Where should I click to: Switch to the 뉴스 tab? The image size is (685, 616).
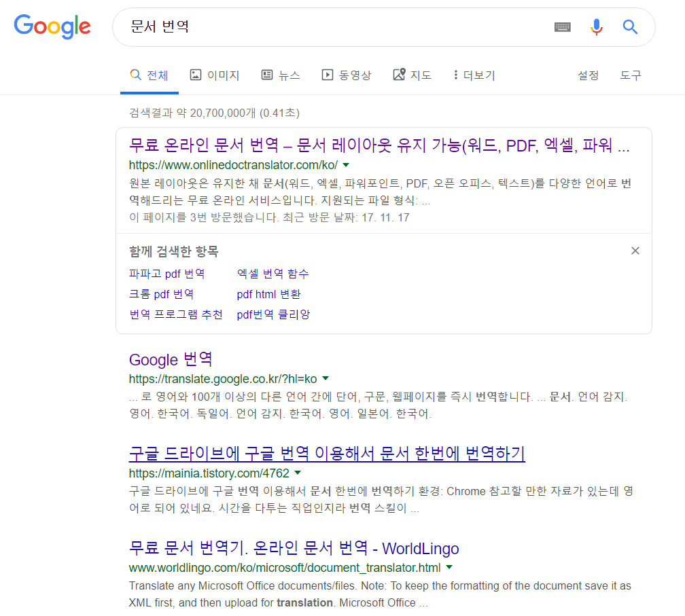tap(281, 75)
